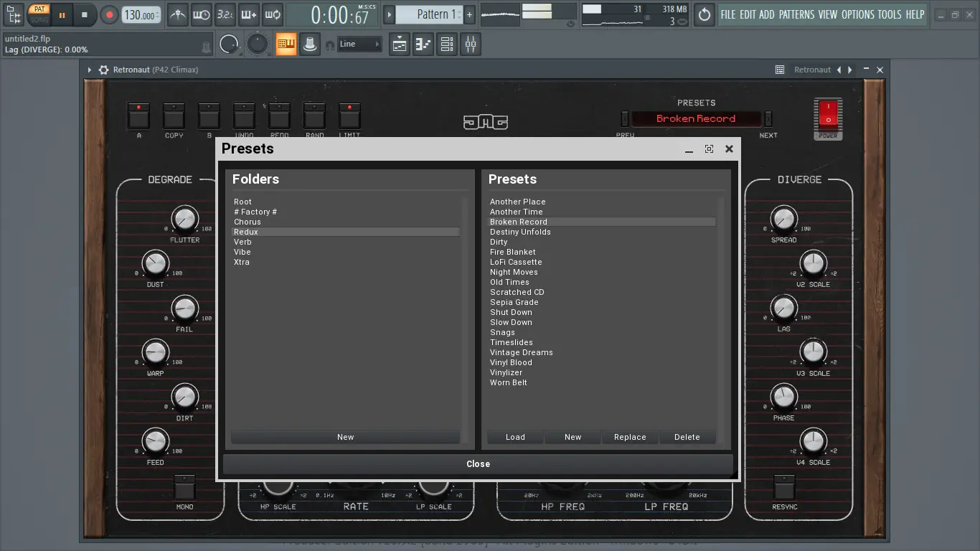The image size is (980, 551).
Task: Open the Piano roll view icon
Action: tap(423, 44)
